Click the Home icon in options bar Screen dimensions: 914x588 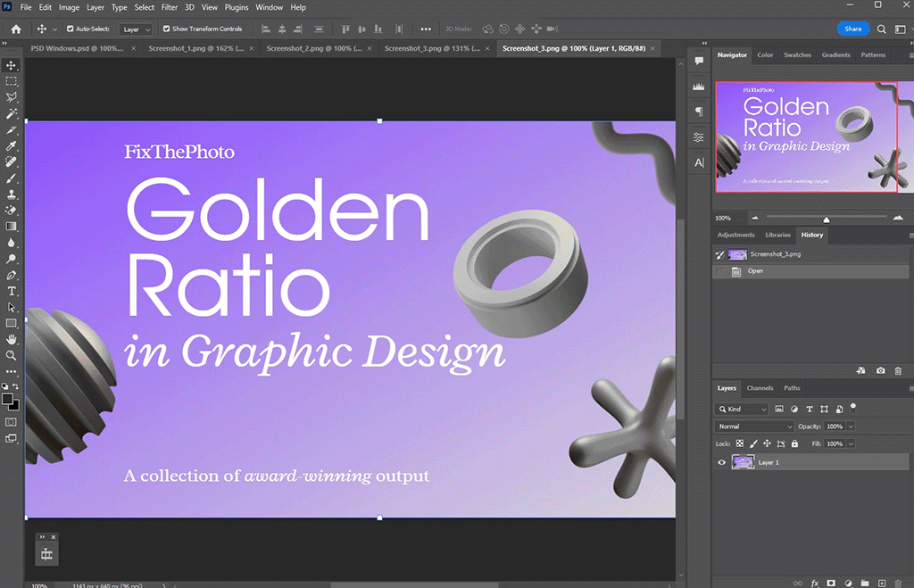point(15,29)
